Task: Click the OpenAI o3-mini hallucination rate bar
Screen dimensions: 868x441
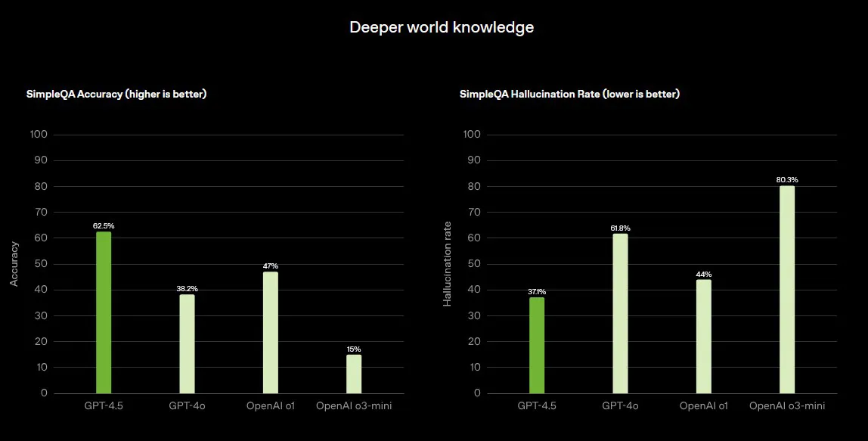Action: [787, 290]
